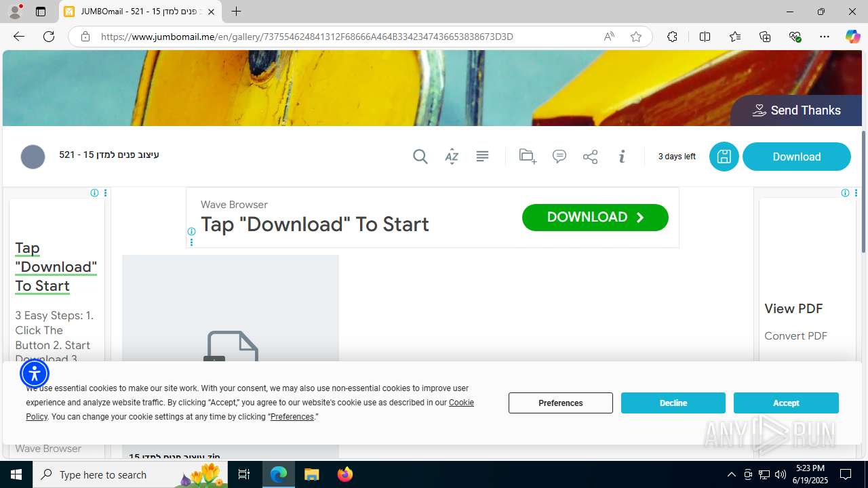Click the inline "Preferences" text link
This screenshot has height=488, width=868.
pyautogui.click(x=292, y=417)
